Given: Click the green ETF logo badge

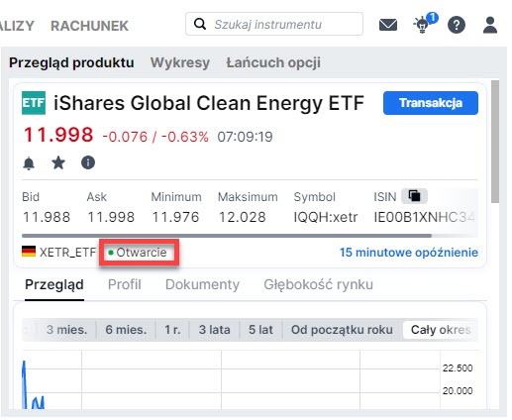Looking at the screenshot, I should point(34,103).
